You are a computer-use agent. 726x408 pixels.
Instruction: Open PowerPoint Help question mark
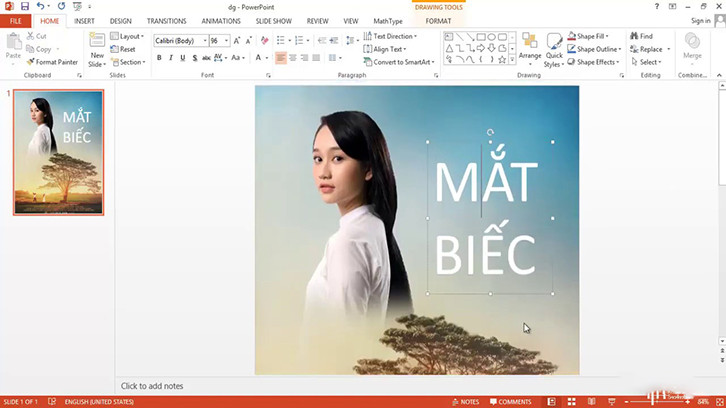657,6
